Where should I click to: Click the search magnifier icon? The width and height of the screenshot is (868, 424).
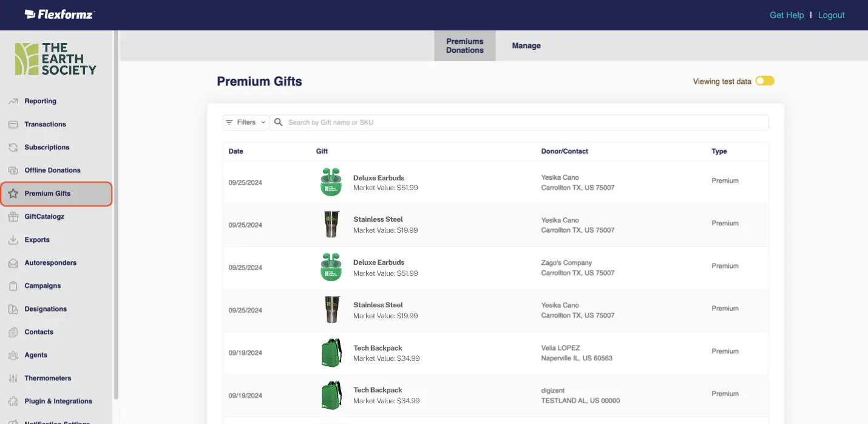coord(279,122)
